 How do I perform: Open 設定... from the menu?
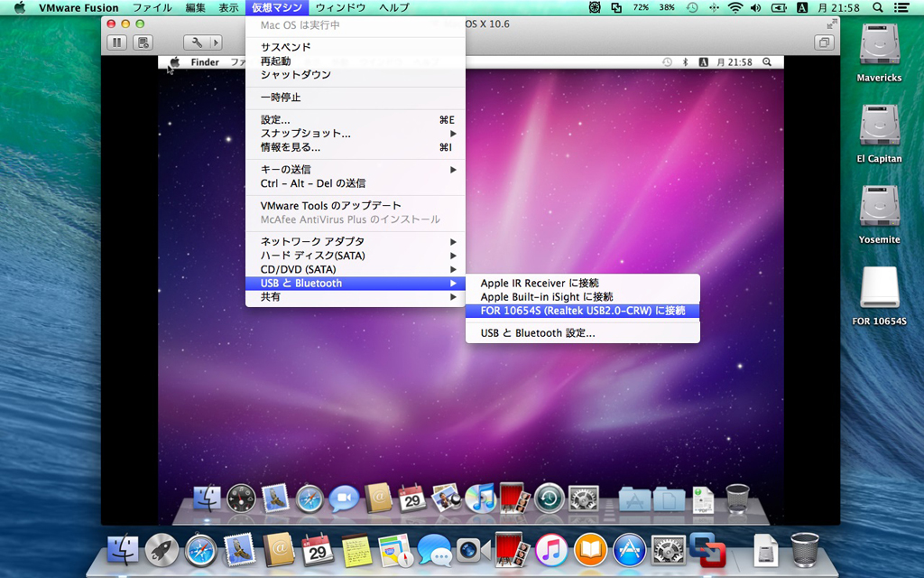(x=356, y=120)
